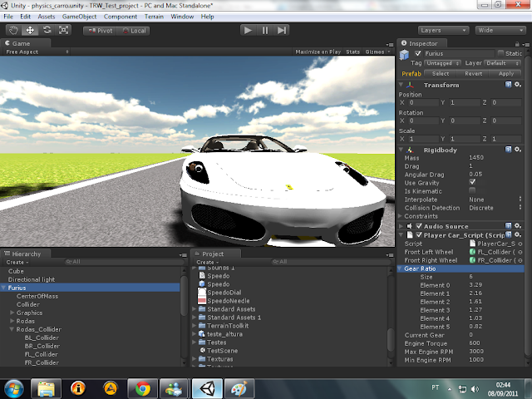Switch to the Hierarchy tab
The width and height of the screenshot is (532, 399).
click(26, 254)
